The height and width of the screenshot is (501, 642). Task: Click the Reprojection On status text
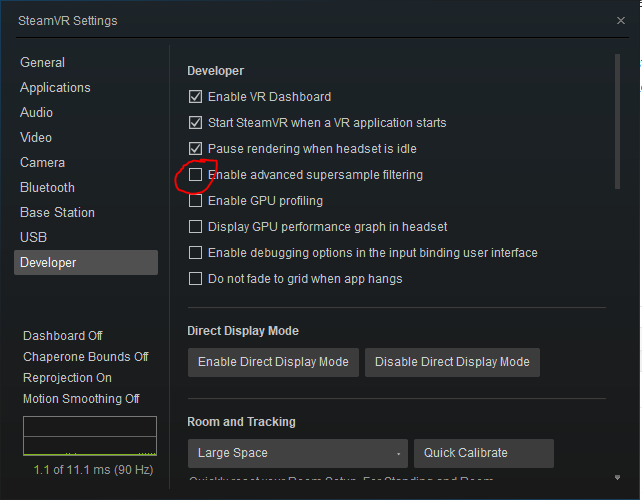[x=67, y=377]
